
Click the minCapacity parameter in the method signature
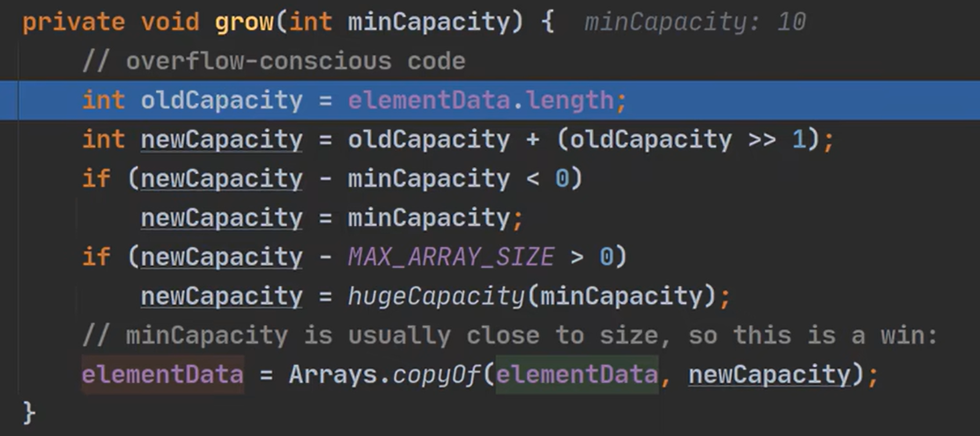point(429,23)
